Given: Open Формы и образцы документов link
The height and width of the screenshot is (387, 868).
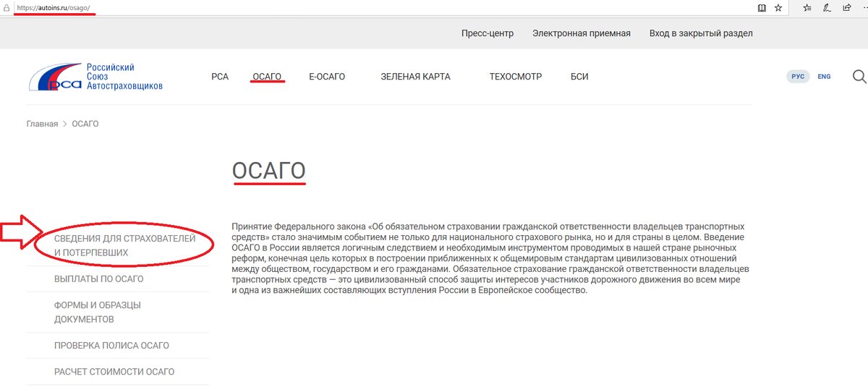Looking at the screenshot, I should click(x=98, y=312).
